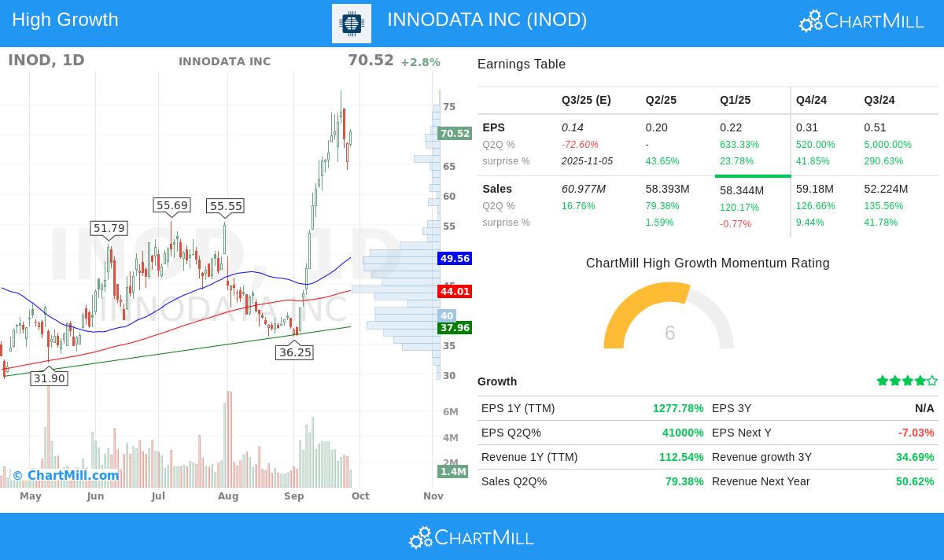Click the 120.17% sales Q2Q value
Screen dimensions: 944x560
(739, 208)
